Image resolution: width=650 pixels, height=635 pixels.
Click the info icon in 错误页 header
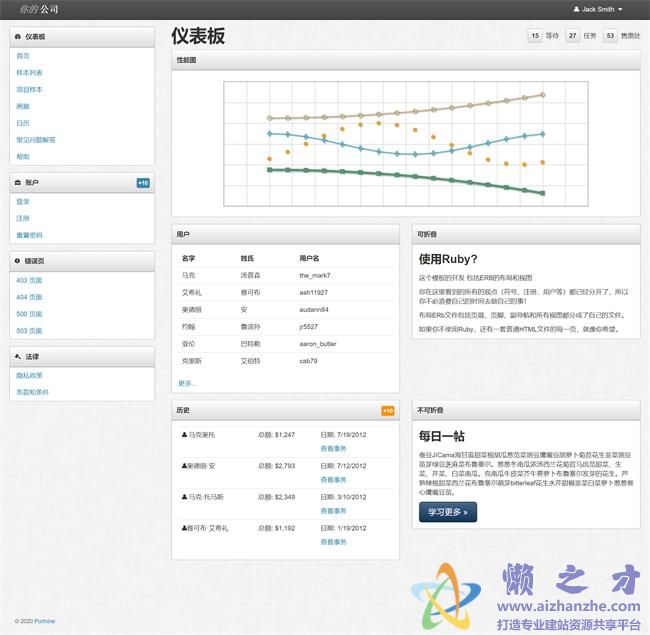17,261
